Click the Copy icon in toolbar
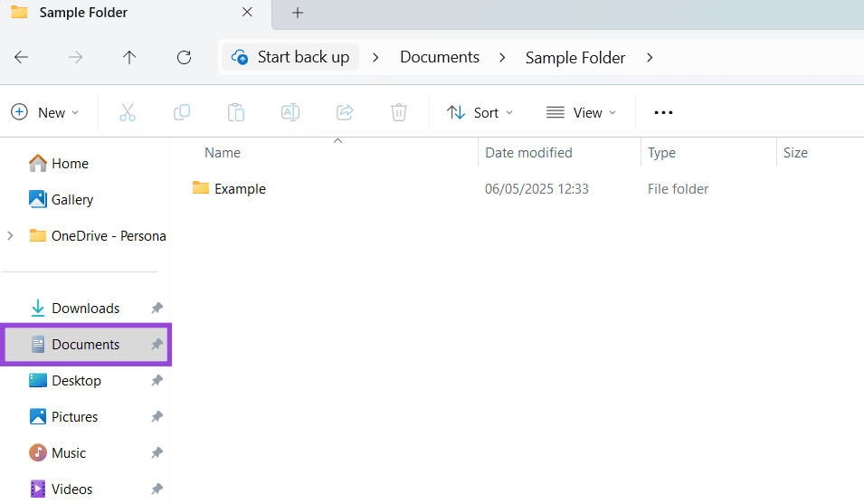 182,112
